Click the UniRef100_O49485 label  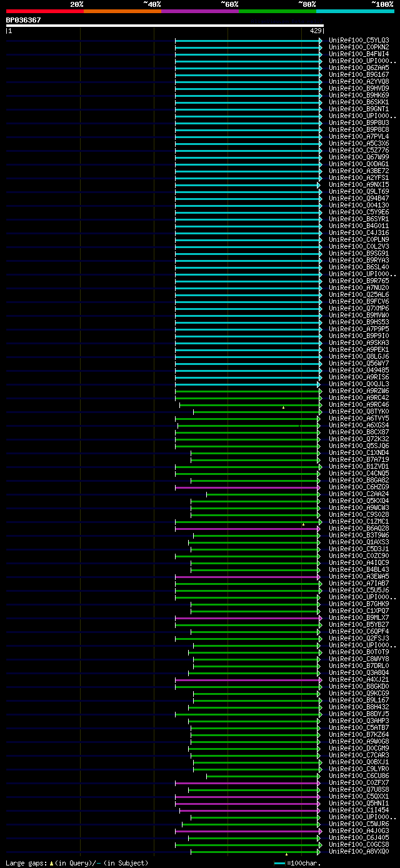(x=359, y=371)
